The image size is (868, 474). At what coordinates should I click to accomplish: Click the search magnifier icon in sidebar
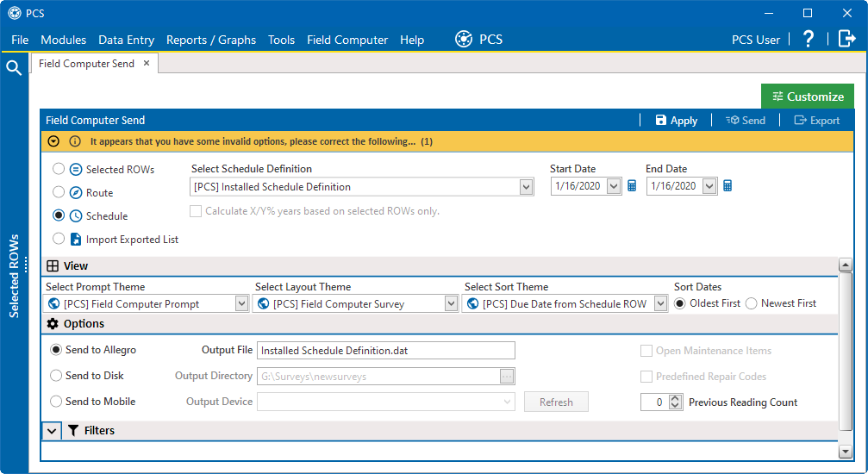point(13,67)
